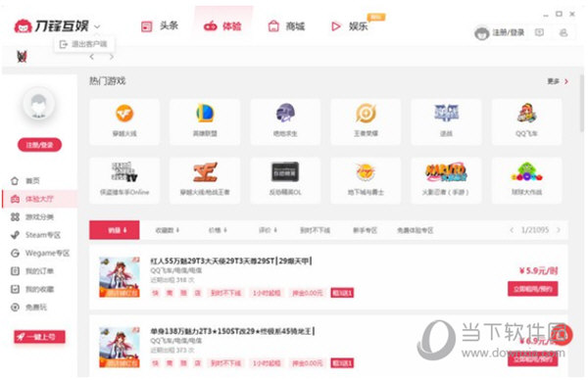Switch to the 体验 top tab
Screen dimensions: 588x380
[222, 26]
